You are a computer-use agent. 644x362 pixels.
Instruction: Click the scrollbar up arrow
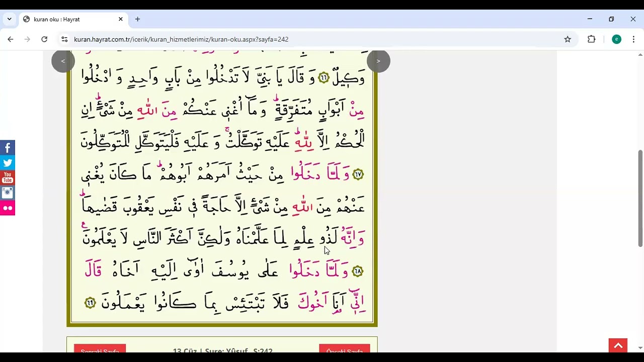coord(640,54)
